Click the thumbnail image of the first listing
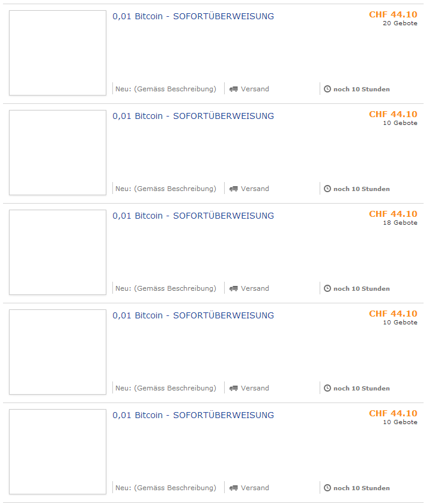This screenshot has height=504, width=435. pos(58,53)
